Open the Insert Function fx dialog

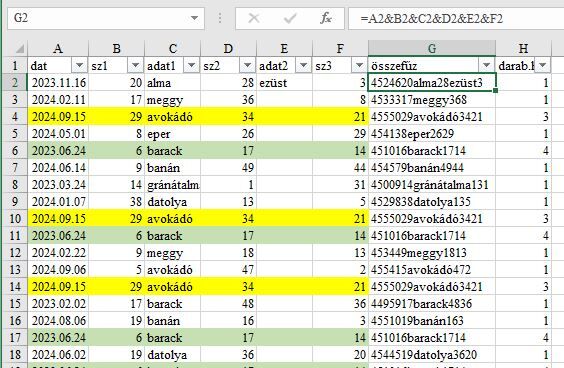coord(326,18)
